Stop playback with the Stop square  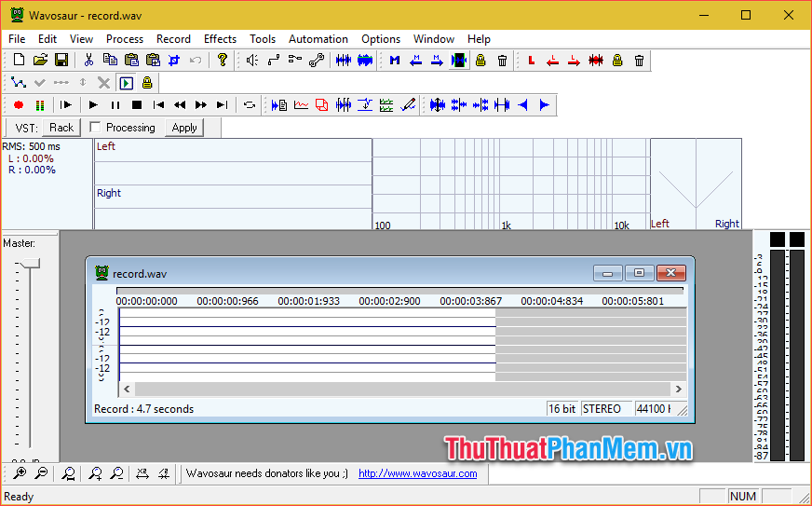137,105
